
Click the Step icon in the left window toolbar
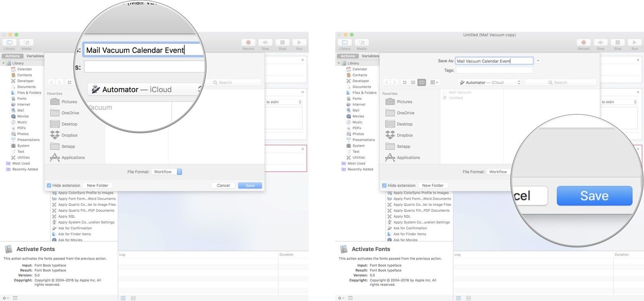coord(265,43)
